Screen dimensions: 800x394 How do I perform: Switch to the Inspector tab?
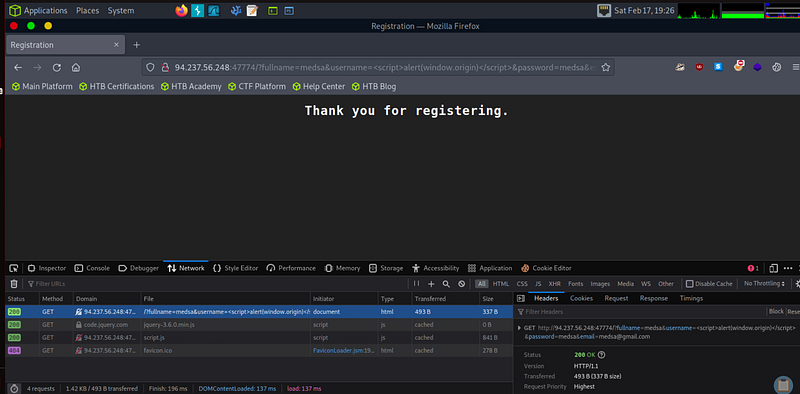click(47, 268)
